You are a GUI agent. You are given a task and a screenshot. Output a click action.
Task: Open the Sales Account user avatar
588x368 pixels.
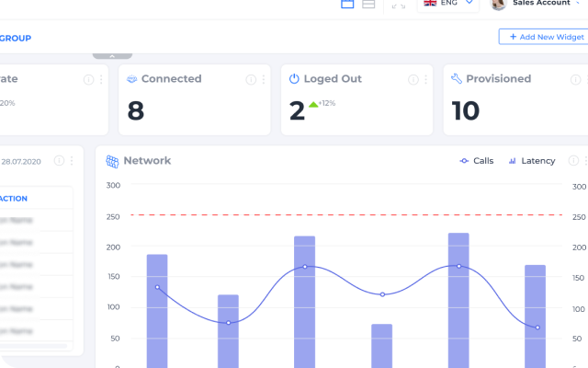pyautogui.click(x=498, y=4)
